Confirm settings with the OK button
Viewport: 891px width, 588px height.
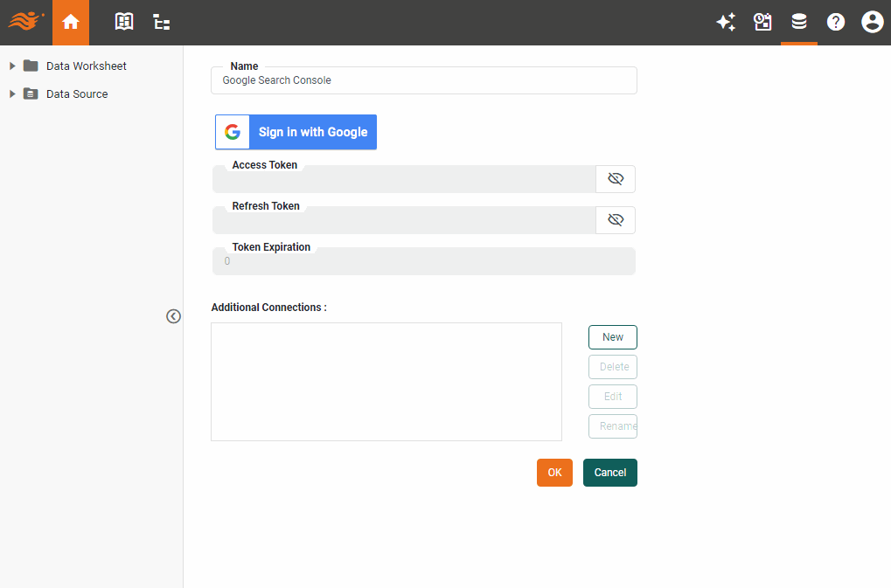[554, 472]
